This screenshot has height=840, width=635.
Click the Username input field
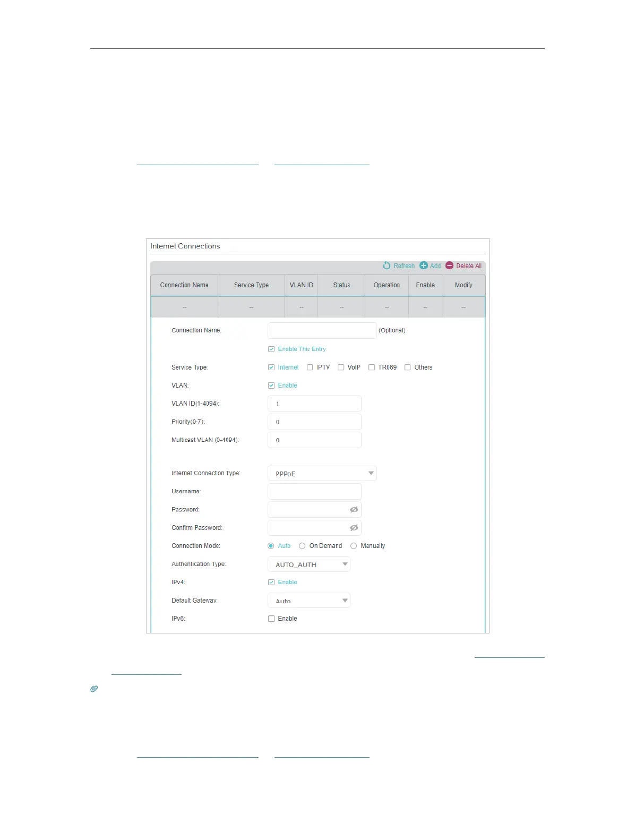pyautogui.click(x=314, y=491)
